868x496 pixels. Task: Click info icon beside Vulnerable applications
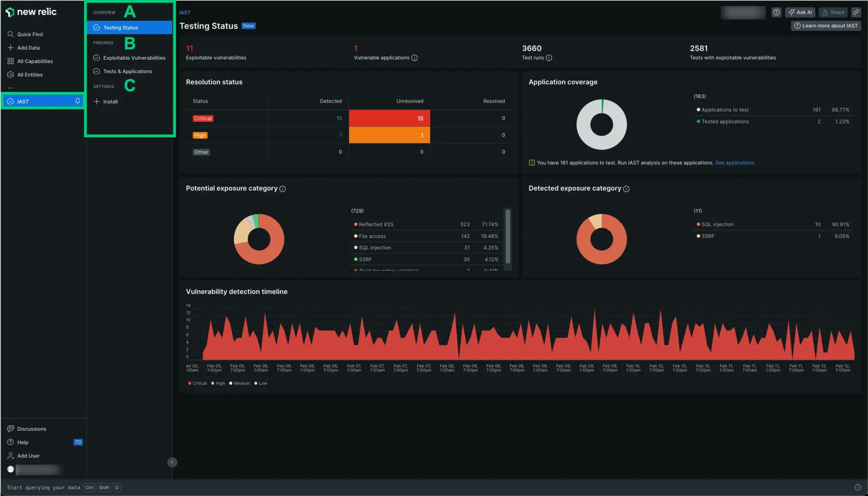[x=414, y=58]
